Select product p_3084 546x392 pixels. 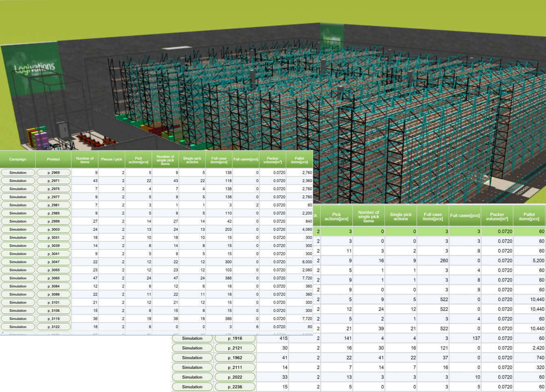53,286
